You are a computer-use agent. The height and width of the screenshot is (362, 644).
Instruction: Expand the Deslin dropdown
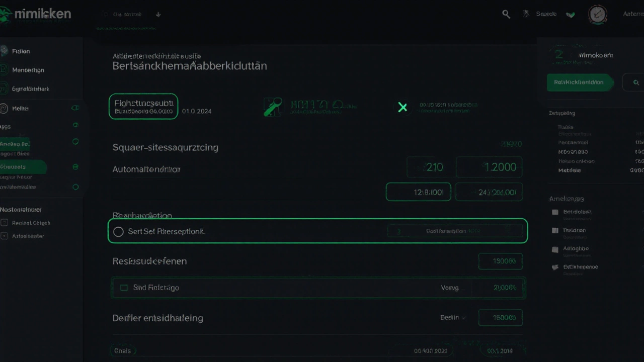452,317
